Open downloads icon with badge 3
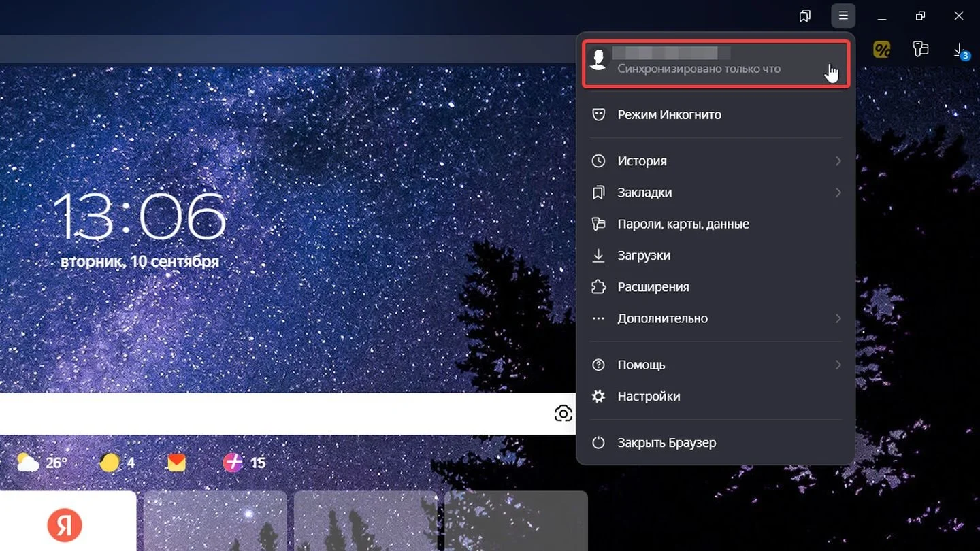The height and width of the screenshot is (551, 980). (960, 50)
